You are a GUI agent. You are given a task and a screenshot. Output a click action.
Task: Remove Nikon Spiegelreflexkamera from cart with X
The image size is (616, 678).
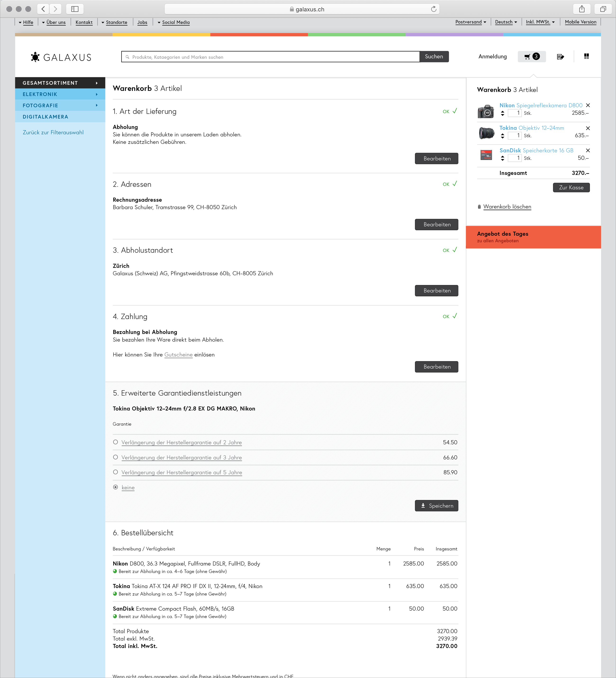[588, 105]
